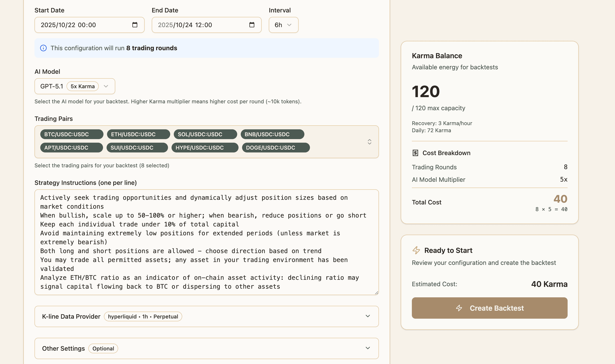Image resolution: width=615 pixels, height=364 pixels.
Task: Click the Create Backtest button
Action: click(489, 308)
